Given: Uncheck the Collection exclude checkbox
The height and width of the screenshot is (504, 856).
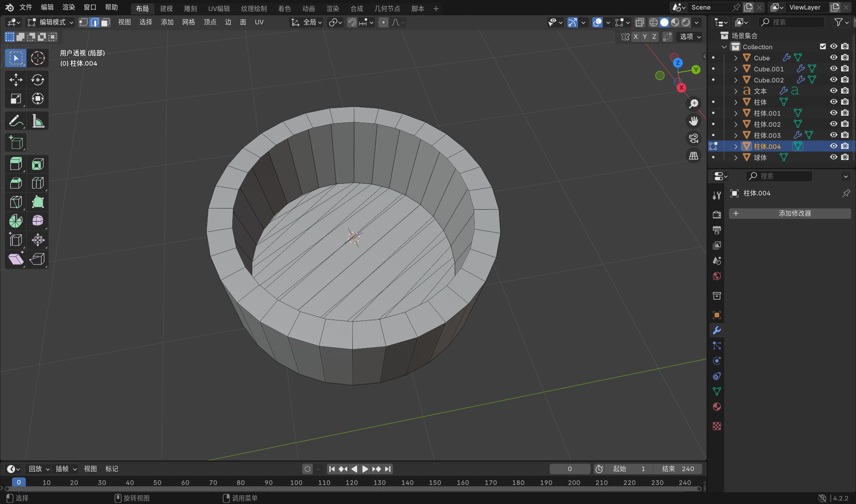Looking at the screenshot, I should coord(823,47).
